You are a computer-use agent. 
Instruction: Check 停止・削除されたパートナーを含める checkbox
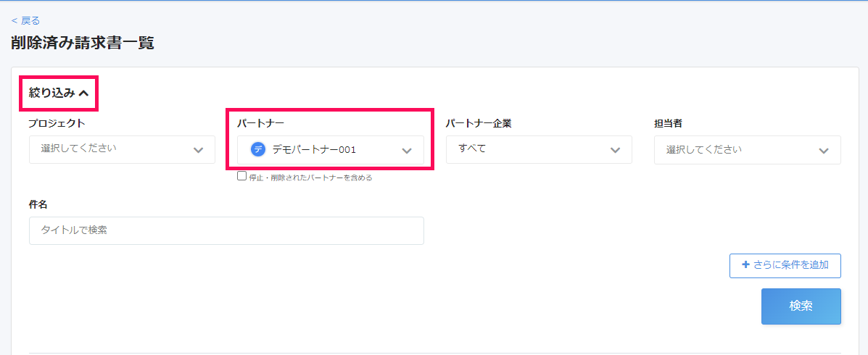click(242, 176)
